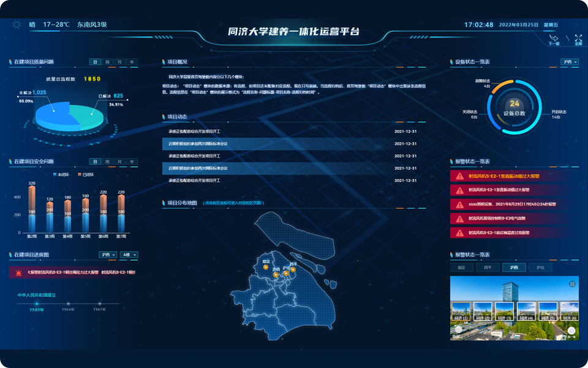
Task: Select 周 in 在建项目安全问题 panel
Action: [107, 162]
